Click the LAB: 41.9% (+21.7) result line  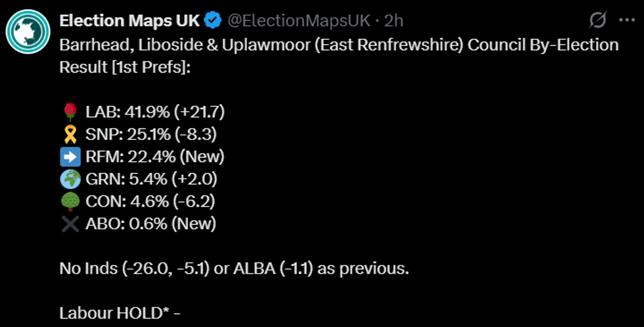click(x=155, y=112)
